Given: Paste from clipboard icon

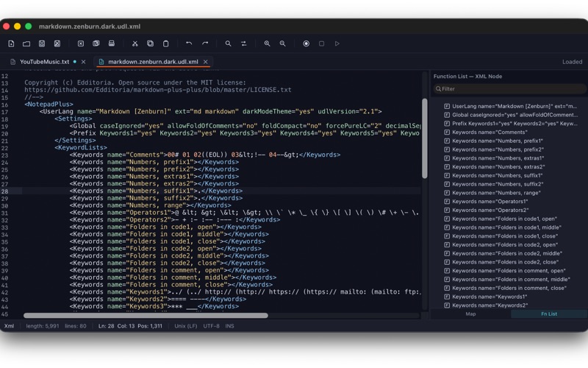Looking at the screenshot, I should tap(166, 43).
